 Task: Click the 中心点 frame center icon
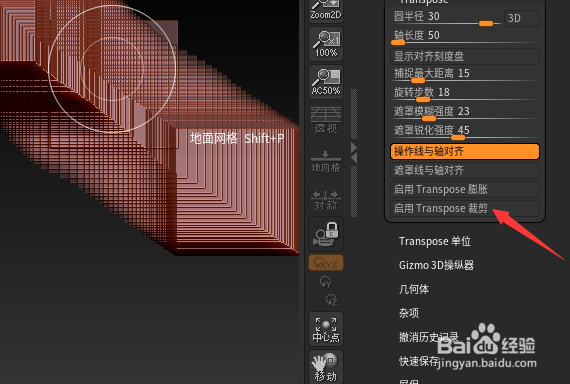[x=326, y=329]
